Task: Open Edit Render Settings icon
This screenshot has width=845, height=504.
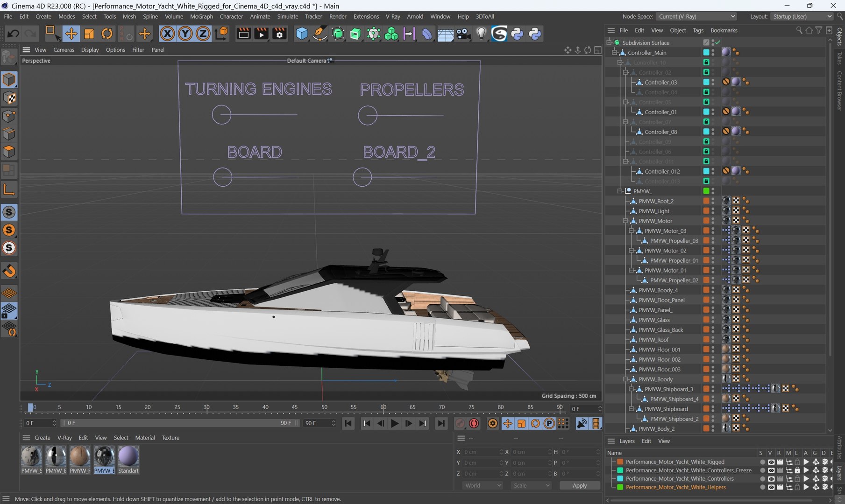Action: (279, 34)
